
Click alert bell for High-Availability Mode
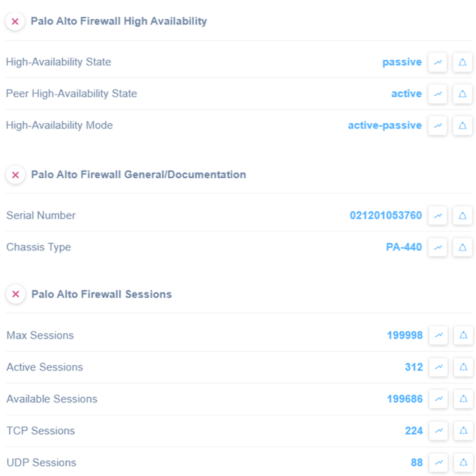pyautogui.click(x=462, y=126)
